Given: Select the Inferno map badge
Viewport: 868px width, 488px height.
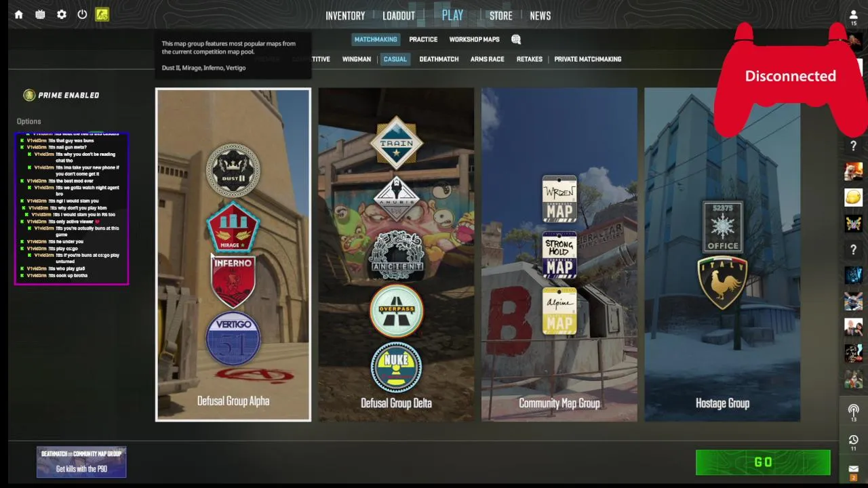Looking at the screenshot, I should 233,281.
